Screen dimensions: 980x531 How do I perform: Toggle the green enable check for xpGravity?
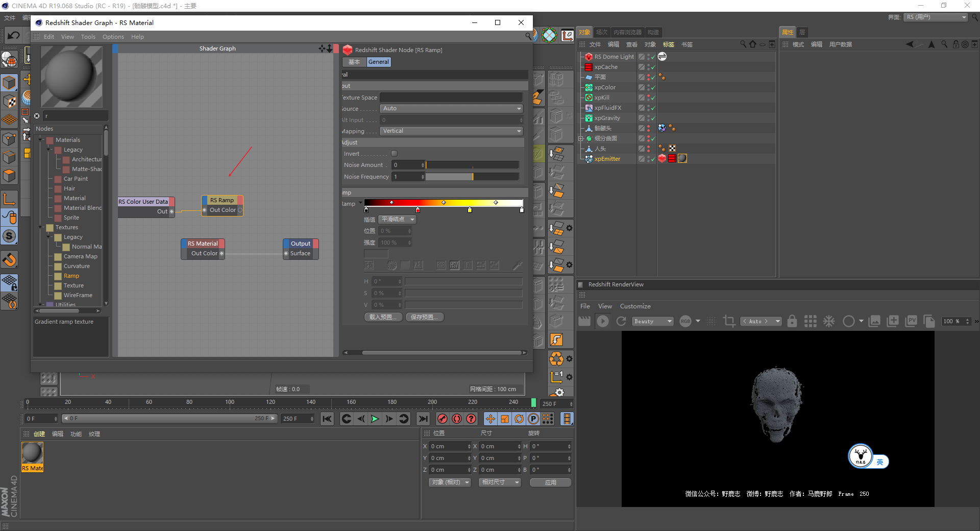(x=653, y=118)
